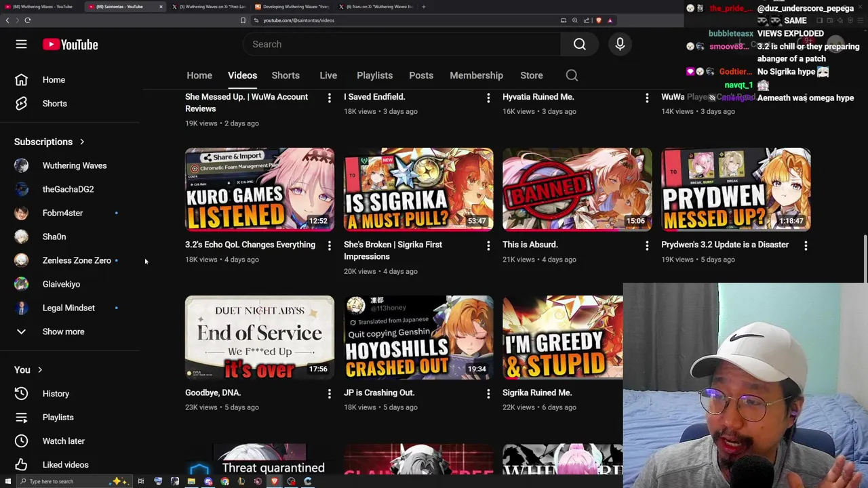Switch to channel Home tab

tap(199, 75)
